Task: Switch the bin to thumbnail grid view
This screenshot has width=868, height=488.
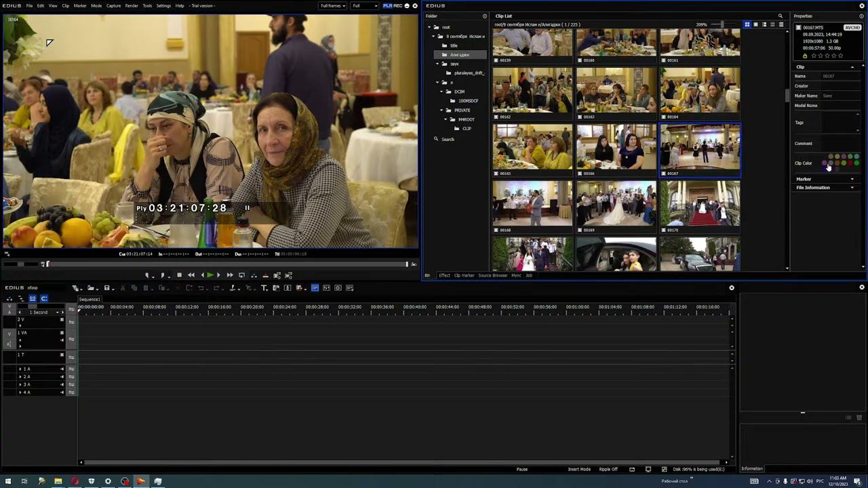Action: tap(747, 25)
